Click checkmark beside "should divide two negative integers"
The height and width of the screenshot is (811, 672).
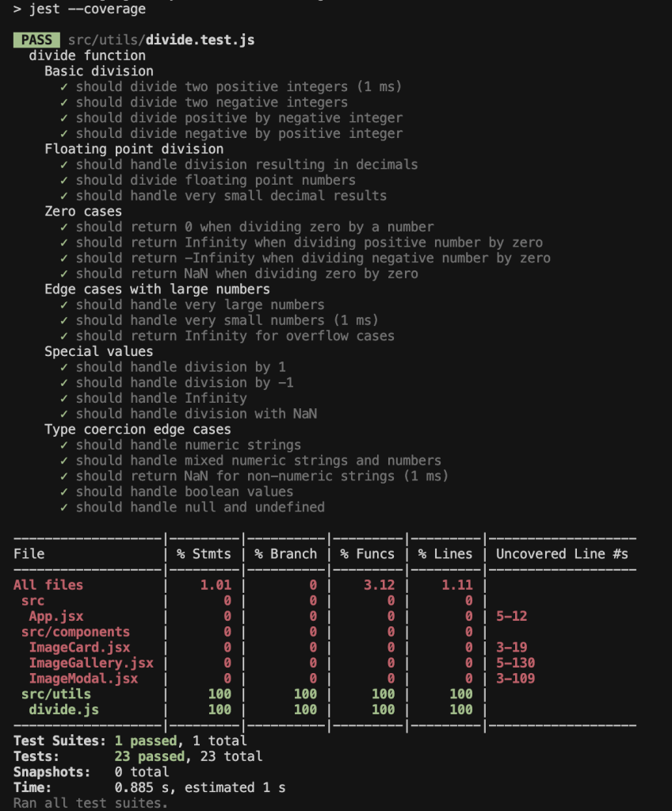coord(63,102)
